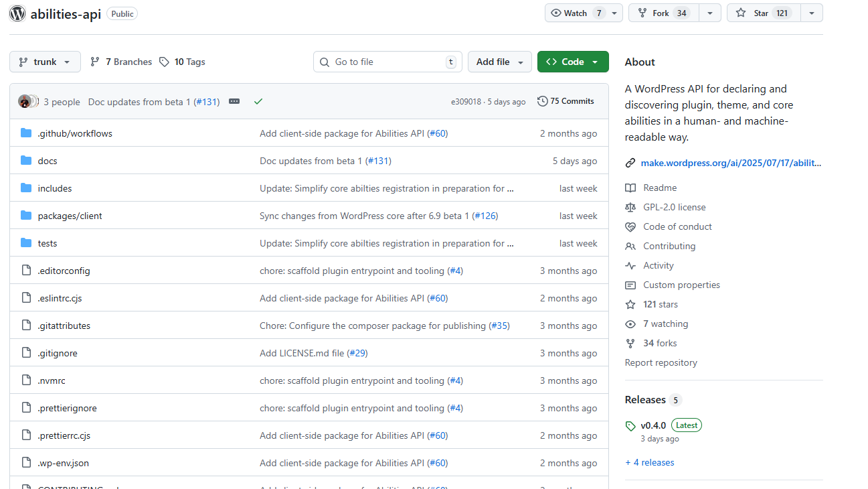This screenshot has width=868, height=489.
Task: Open the packages/client folder
Action: [70, 216]
